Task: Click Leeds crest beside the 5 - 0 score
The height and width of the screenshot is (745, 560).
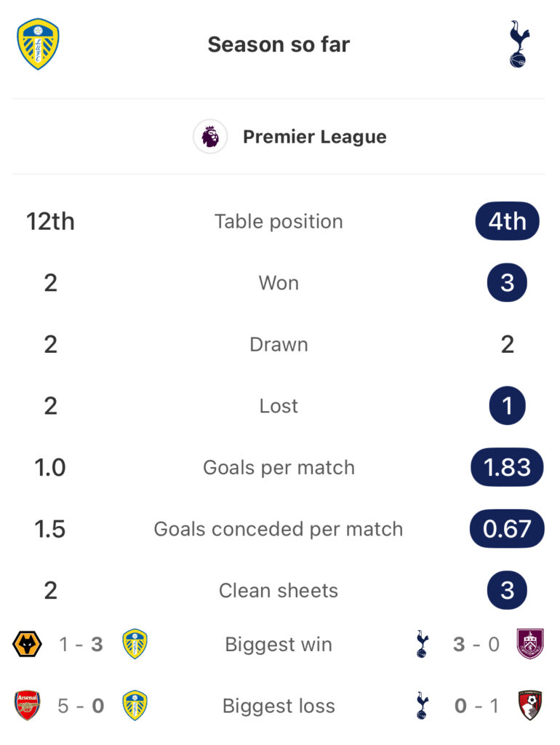Action: pyautogui.click(x=135, y=706)
